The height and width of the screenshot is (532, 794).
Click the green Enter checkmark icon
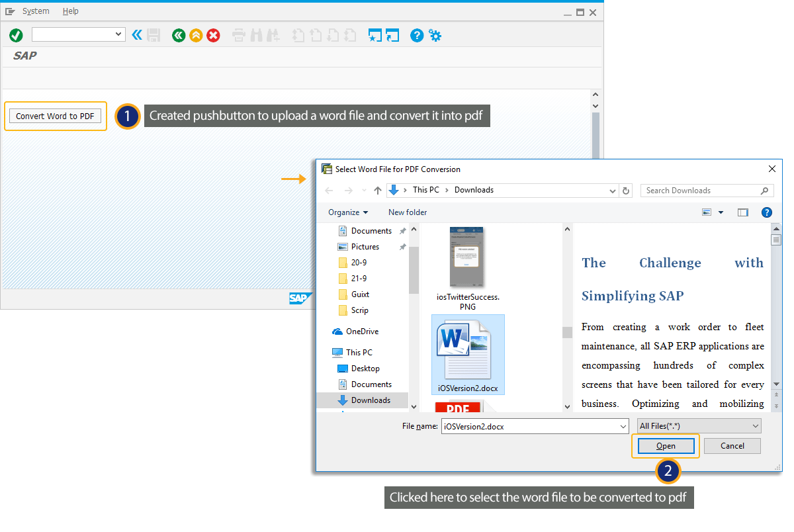[16, 35]
